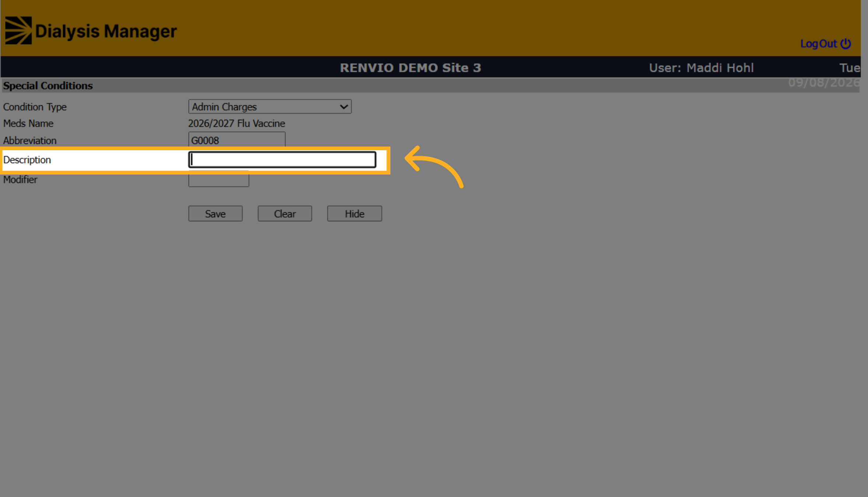
Task: Click the Modifier input box
Action: (219, 180)
